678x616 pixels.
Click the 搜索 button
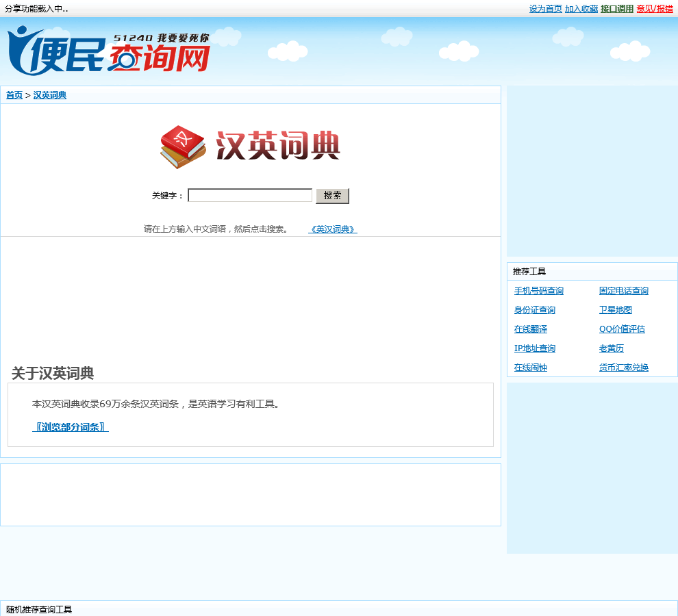[332, 196]
